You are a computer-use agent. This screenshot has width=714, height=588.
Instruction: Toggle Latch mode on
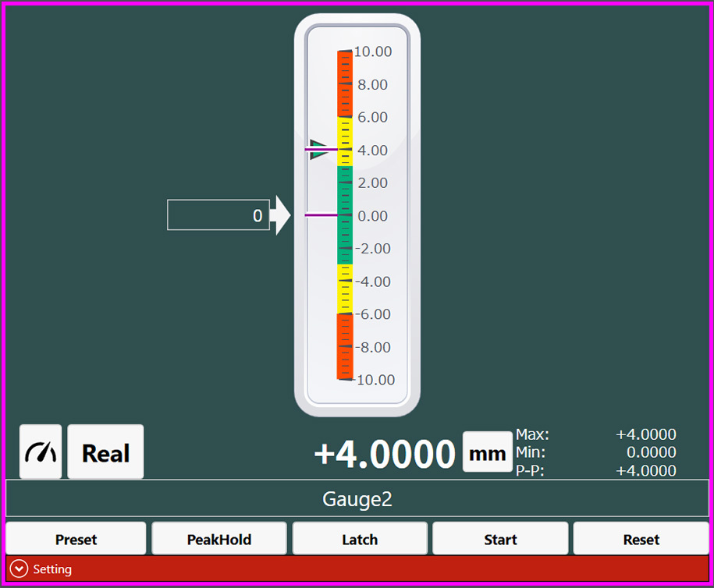[x=359, y=539]
